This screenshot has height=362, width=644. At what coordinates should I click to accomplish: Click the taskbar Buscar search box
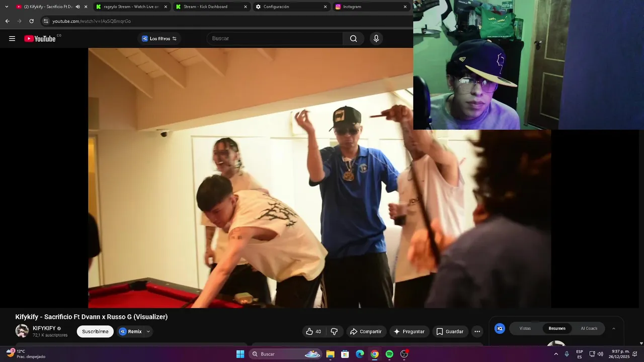coord(286,354)
